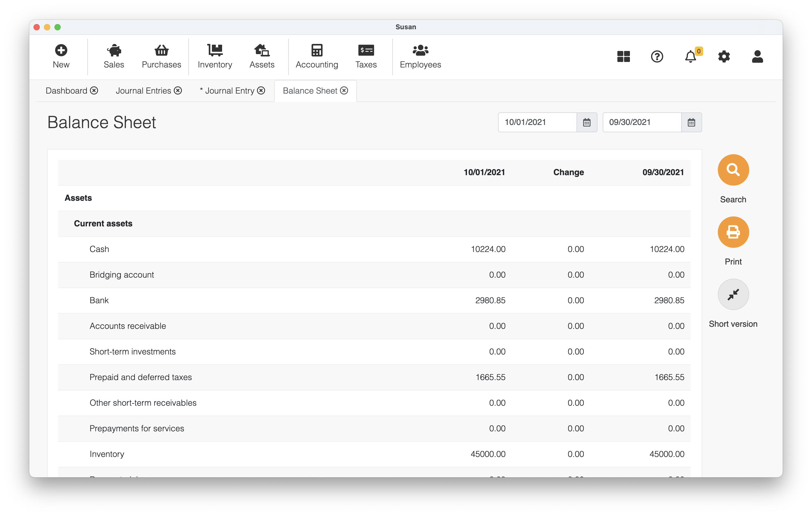This screenshot has height=516, width=812.
Task: Open calendar picker for 10/01/2021 date
Action: pyautogui.click(x=587, y=122)
